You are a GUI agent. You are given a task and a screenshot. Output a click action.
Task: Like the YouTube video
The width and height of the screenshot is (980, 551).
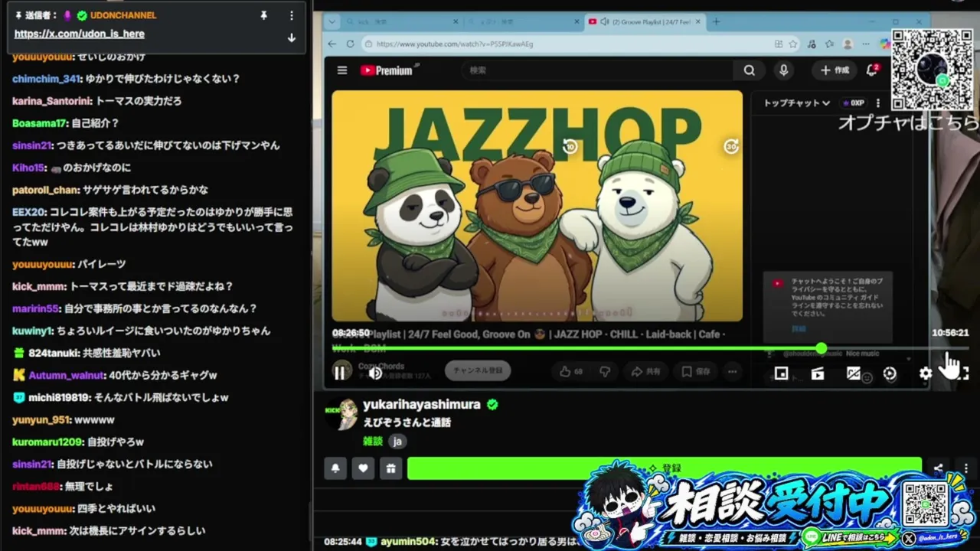pyautogui.click(x=570, y=371)
